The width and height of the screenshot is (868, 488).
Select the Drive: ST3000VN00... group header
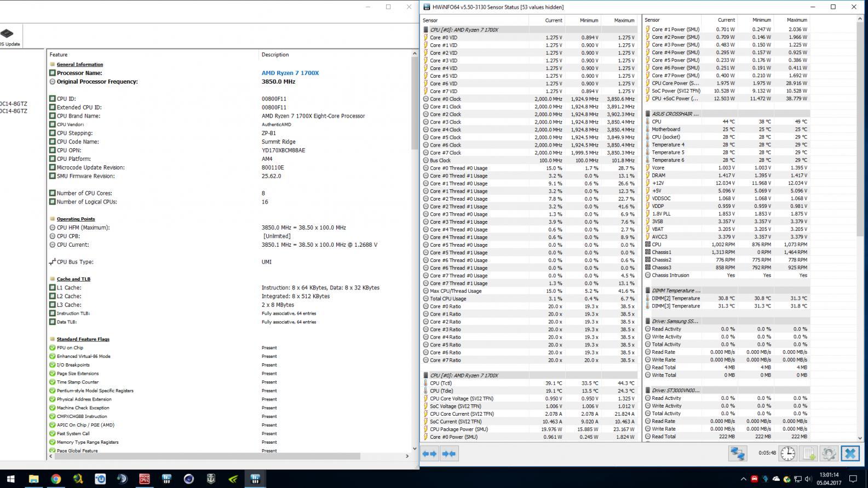pos(726,390)
